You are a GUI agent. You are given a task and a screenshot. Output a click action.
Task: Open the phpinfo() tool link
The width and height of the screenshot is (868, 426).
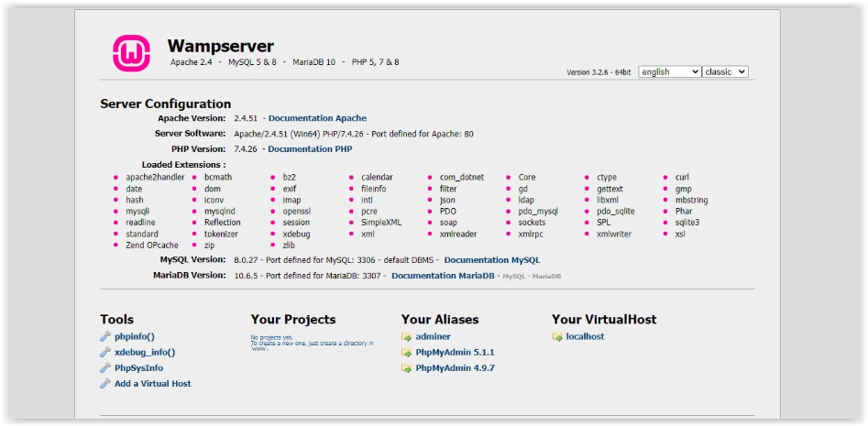[x=135, y=336]
